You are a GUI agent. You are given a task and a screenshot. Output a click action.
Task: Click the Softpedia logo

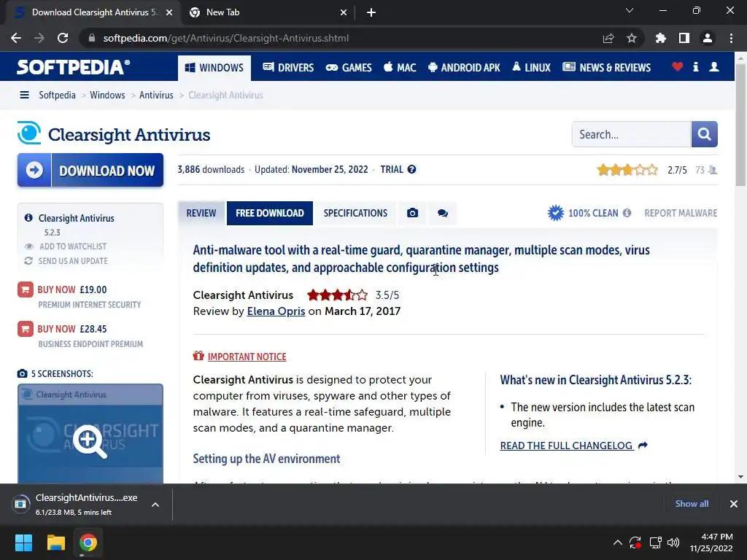tap(73, 66)
